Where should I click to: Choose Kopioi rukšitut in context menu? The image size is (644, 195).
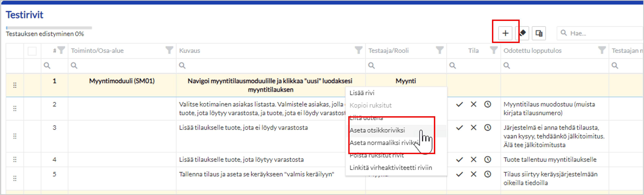[x=396, y=105]
